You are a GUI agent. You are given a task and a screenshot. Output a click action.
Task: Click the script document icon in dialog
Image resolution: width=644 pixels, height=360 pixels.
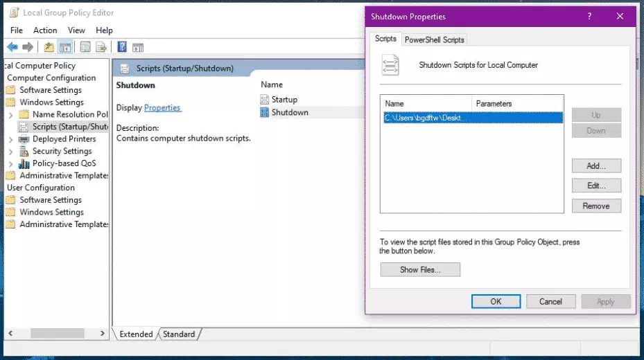[x=390, y=65]
